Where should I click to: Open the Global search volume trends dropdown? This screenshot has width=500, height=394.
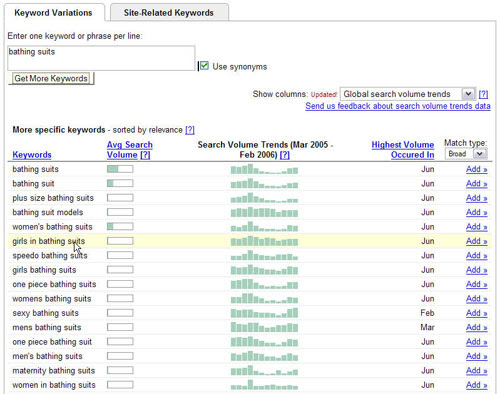point(407,94)
